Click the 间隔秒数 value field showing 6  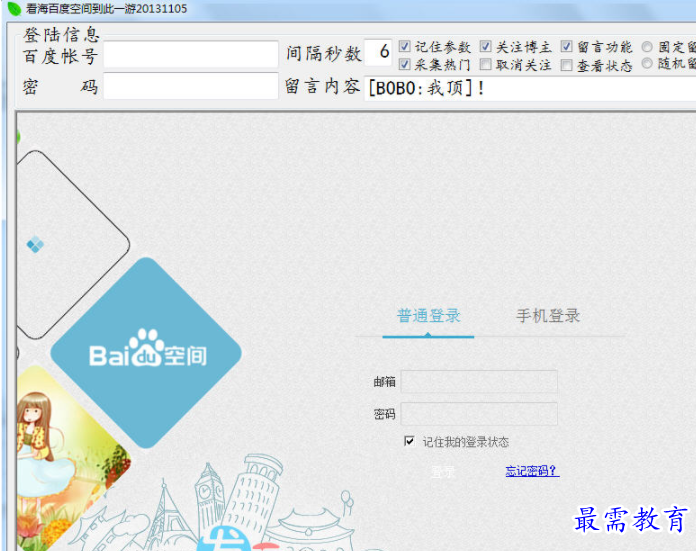(x=378, y=53)
